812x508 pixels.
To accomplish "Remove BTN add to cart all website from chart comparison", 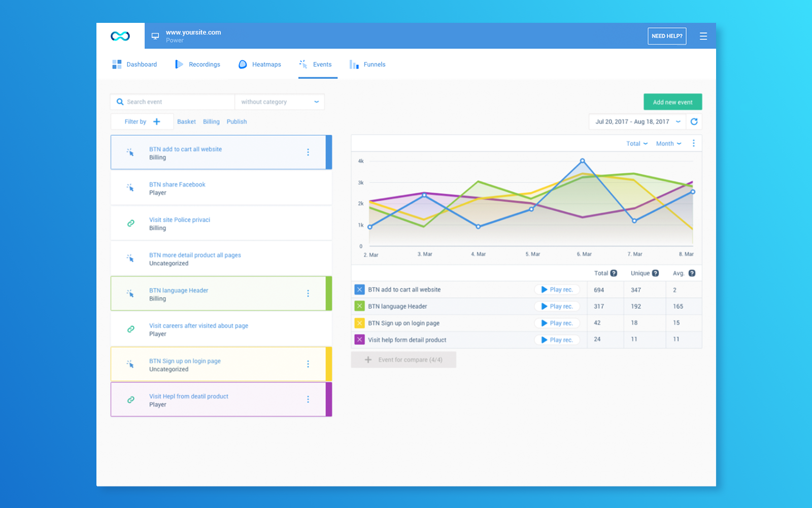I will [359, 289].
